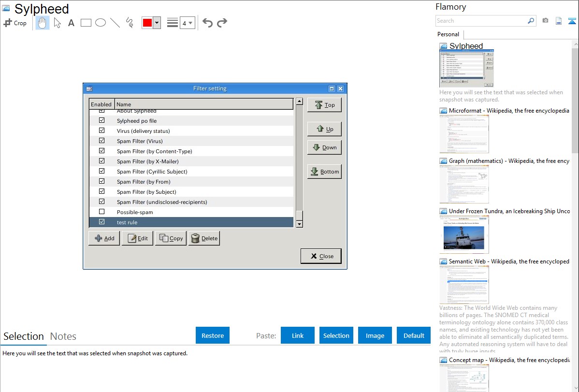Move the selected filter Up
579x392 pixels.
coord(324,129)
